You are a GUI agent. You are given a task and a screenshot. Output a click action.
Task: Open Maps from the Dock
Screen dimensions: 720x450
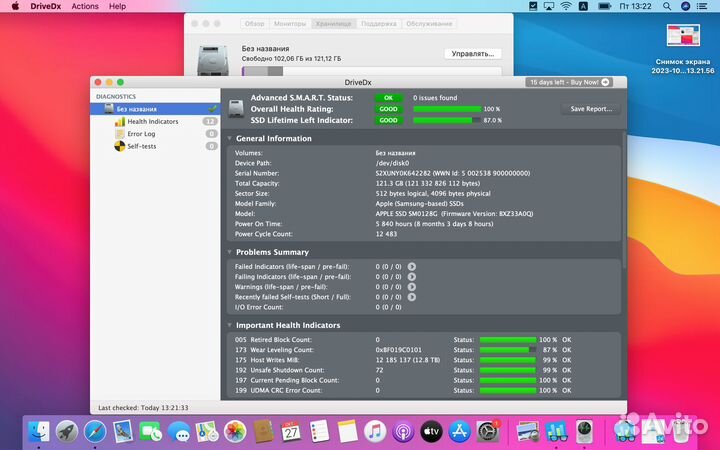point(207,432)
